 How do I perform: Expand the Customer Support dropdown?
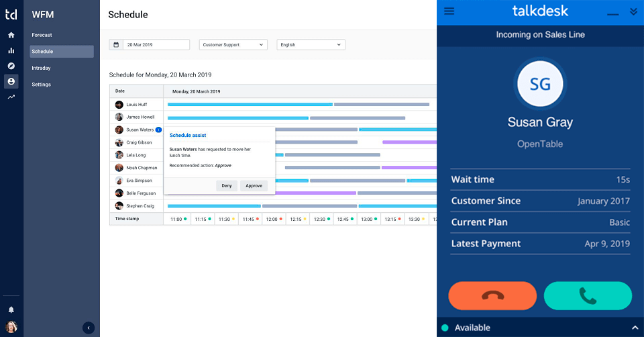(233, 45)
